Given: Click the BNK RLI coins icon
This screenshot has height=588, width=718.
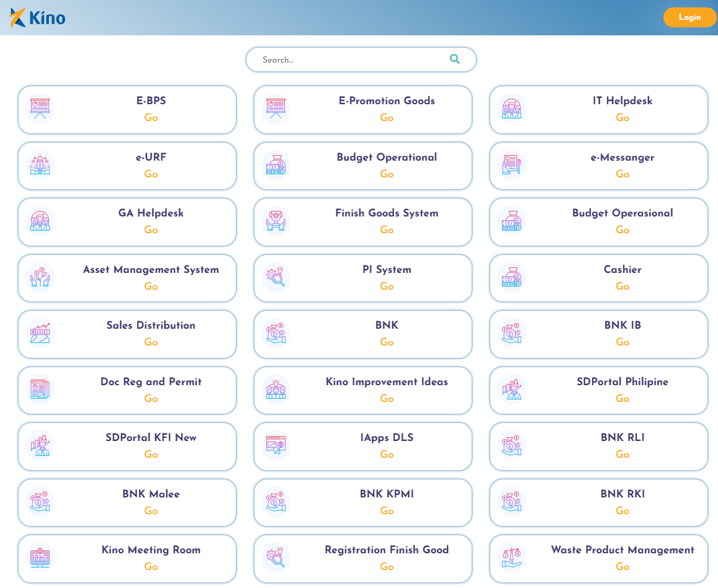Looking at the screenshot, I should pyautogui.click(x=511, y=445).
